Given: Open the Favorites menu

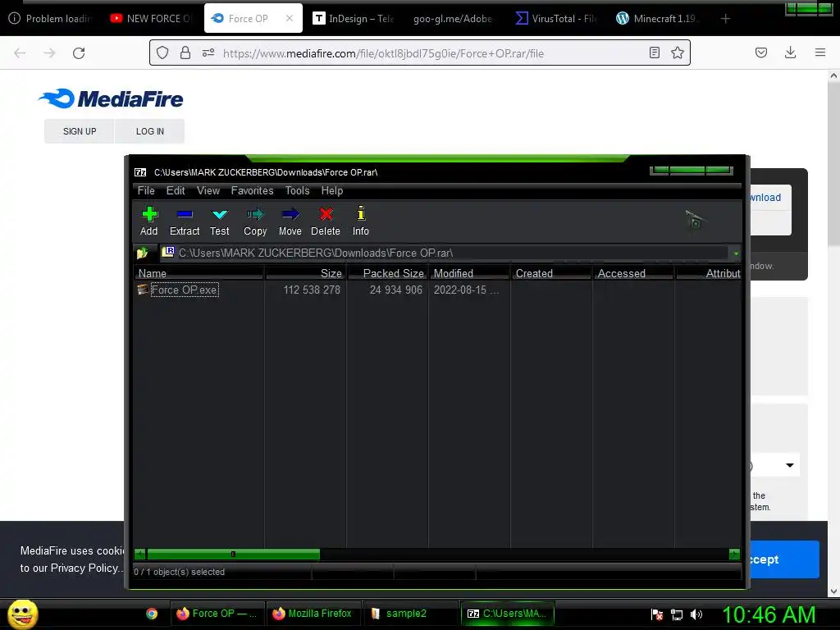Looking at the screenshot, I should coord(252,190).
